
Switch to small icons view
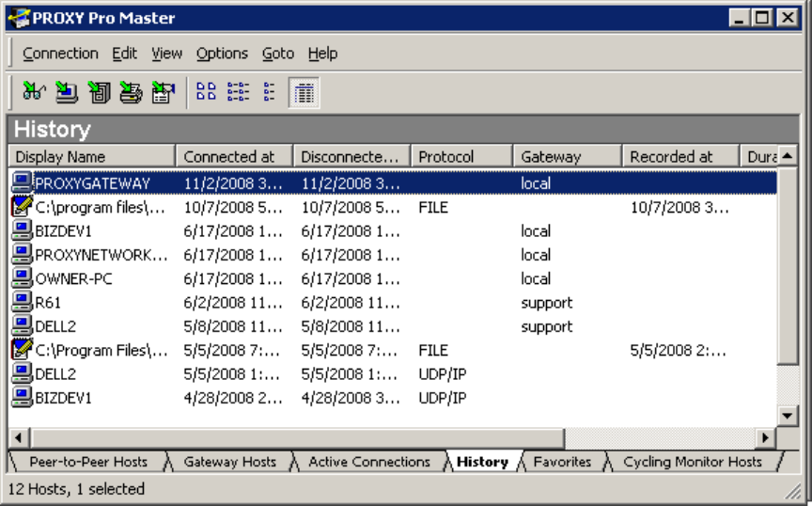238,92
